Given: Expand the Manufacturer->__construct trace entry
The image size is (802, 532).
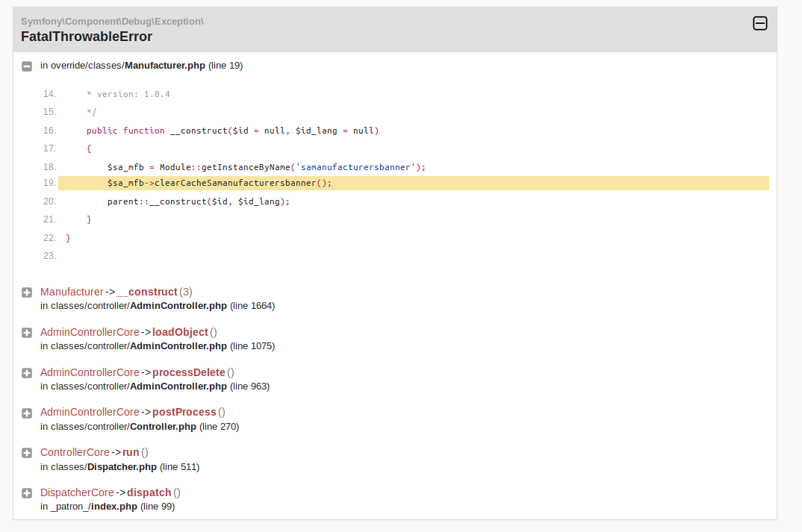Looking at the screenshot, I should 27,292.
